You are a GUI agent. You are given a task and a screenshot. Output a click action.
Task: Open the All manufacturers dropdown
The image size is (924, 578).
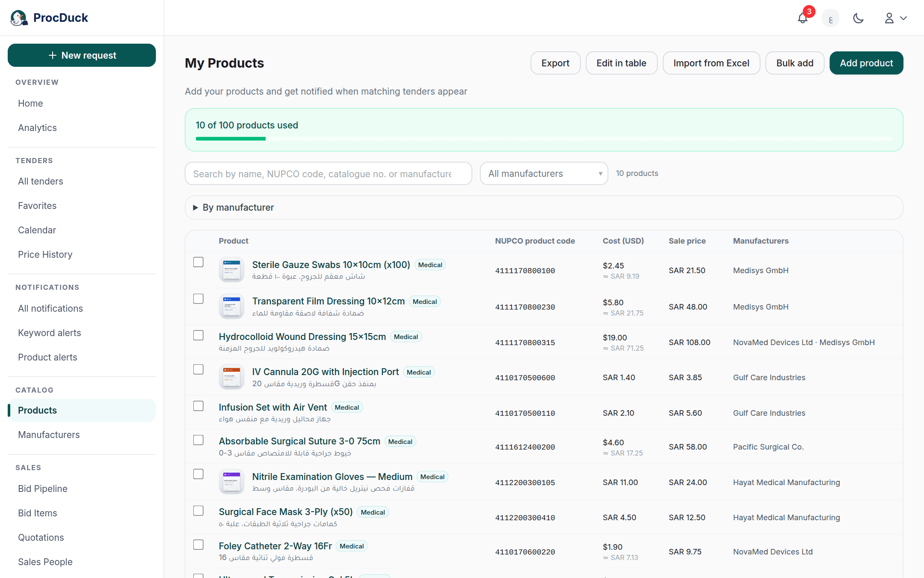(x=544, y=173)
